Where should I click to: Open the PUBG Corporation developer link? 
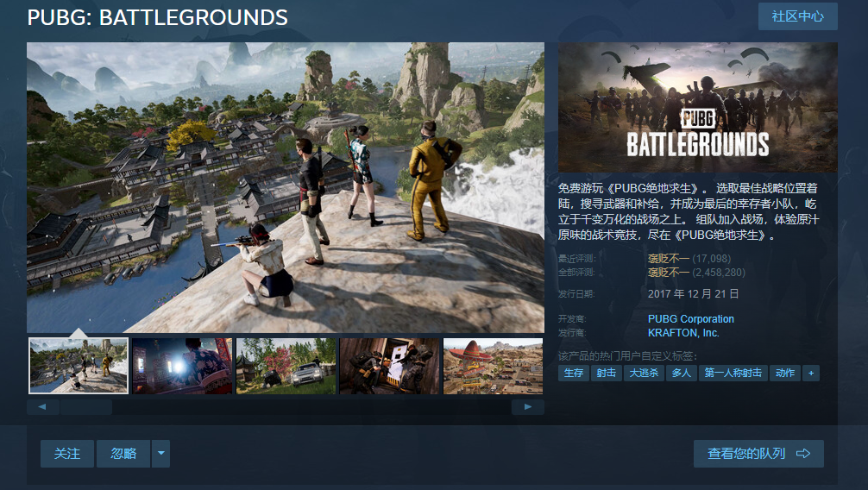[x=691, y=319]
